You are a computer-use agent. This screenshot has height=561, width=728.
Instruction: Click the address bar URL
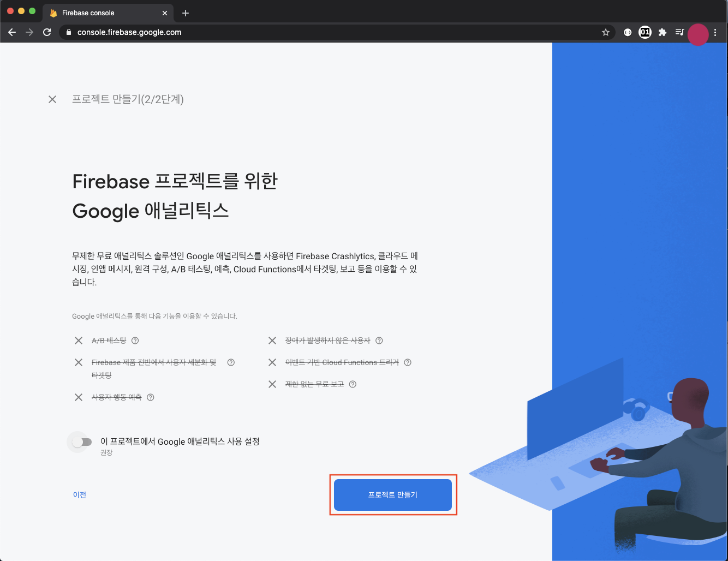click(129, 32)
